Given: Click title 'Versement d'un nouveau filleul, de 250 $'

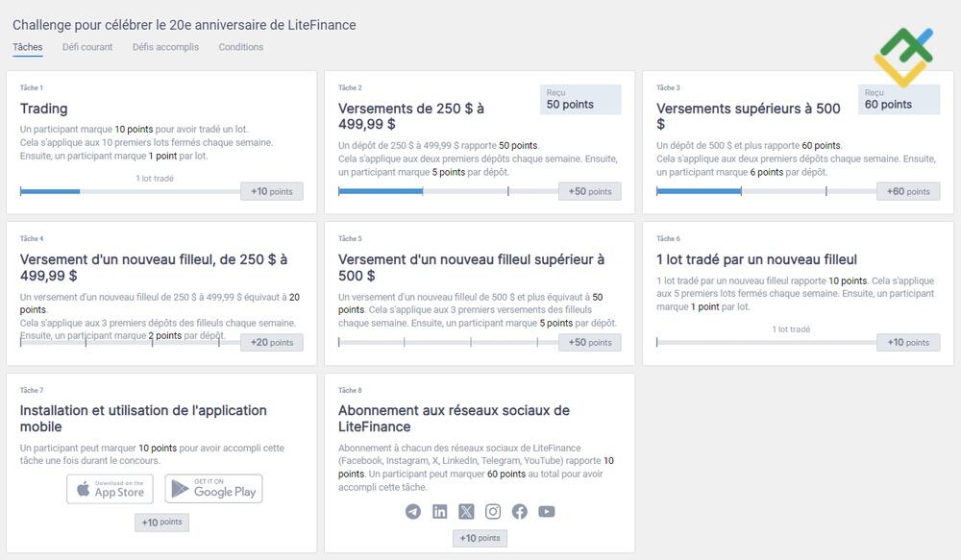Looking at the screenshot, I should [154, 268].
